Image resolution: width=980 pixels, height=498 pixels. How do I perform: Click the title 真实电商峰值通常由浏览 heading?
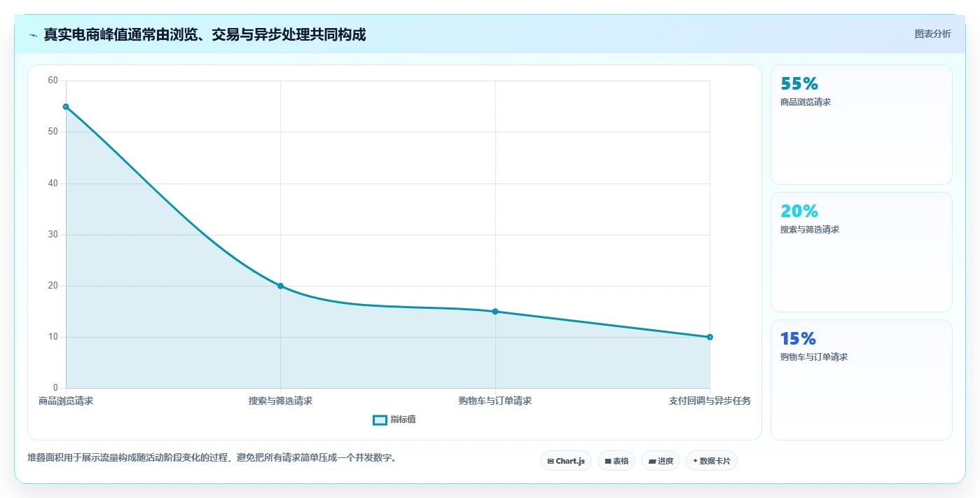[205, 34]
